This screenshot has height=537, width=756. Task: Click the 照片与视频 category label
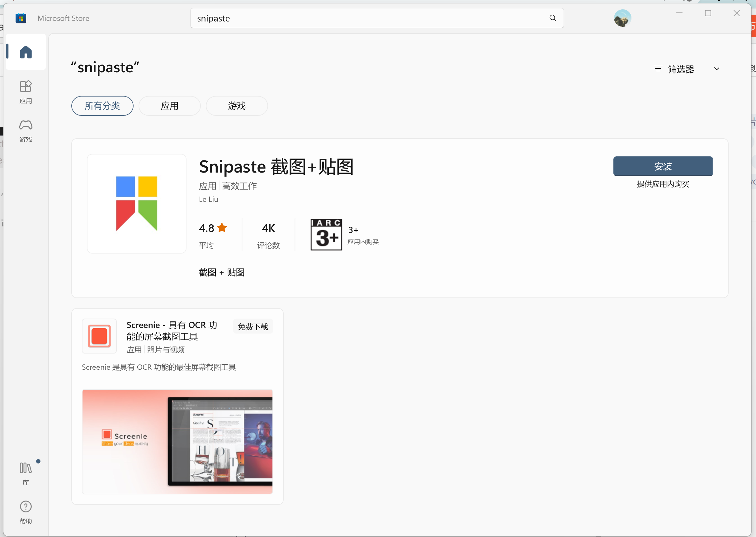point(166,349)
